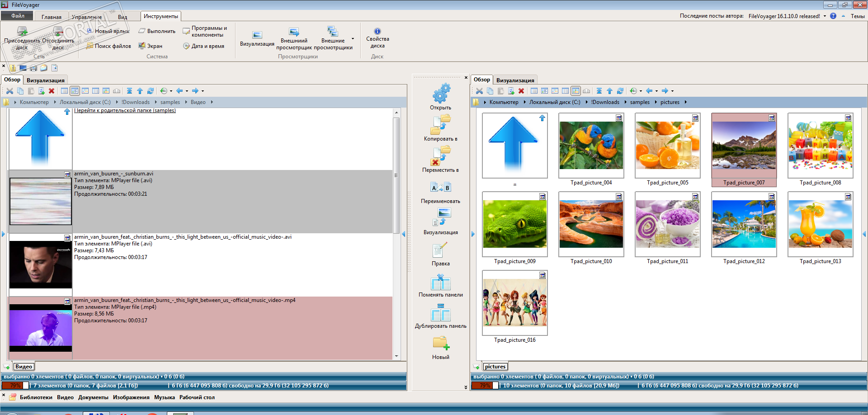Viewport: 868px width, 415px height.
Task: Switch right pane to grid table view mode
Action: [x=565, y=91]
